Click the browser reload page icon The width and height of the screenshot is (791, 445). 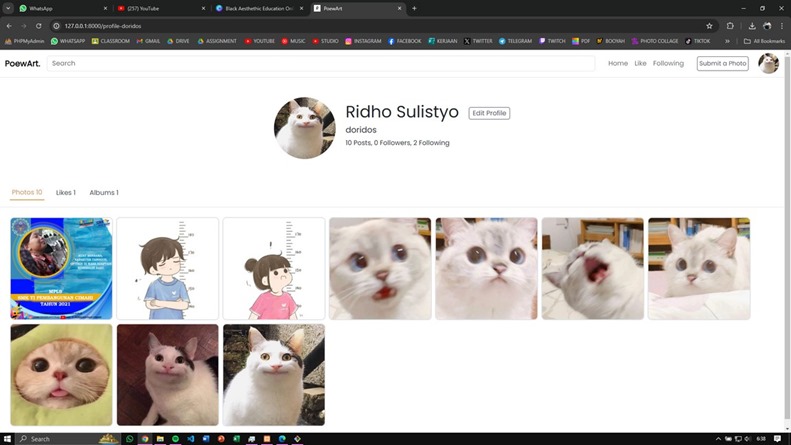tap(38, 26)
